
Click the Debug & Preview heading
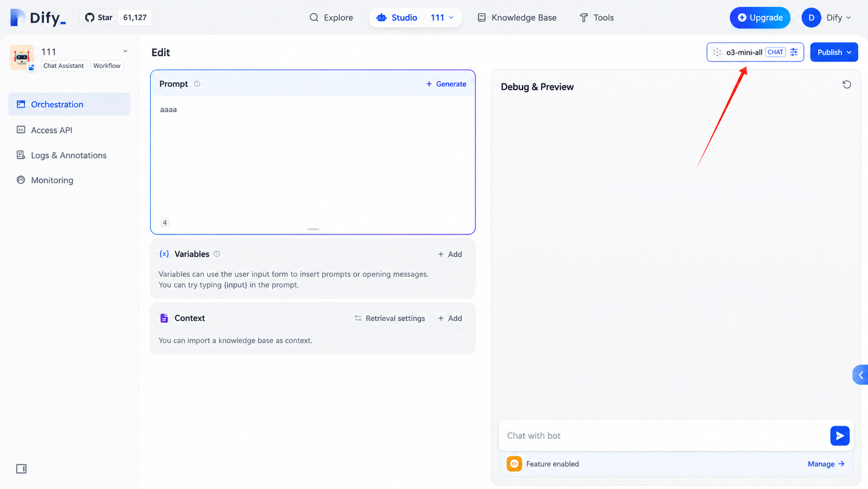pos(537,87)
